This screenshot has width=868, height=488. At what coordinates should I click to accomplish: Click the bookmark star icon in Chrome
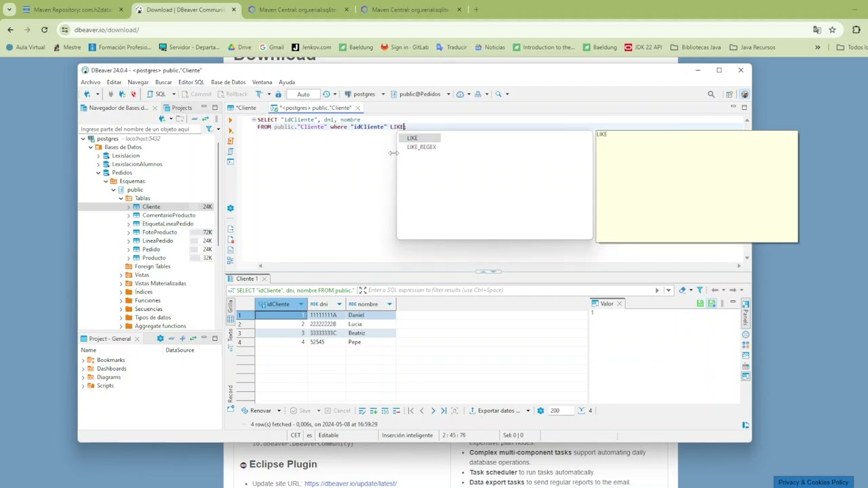[x=832, y=30]
